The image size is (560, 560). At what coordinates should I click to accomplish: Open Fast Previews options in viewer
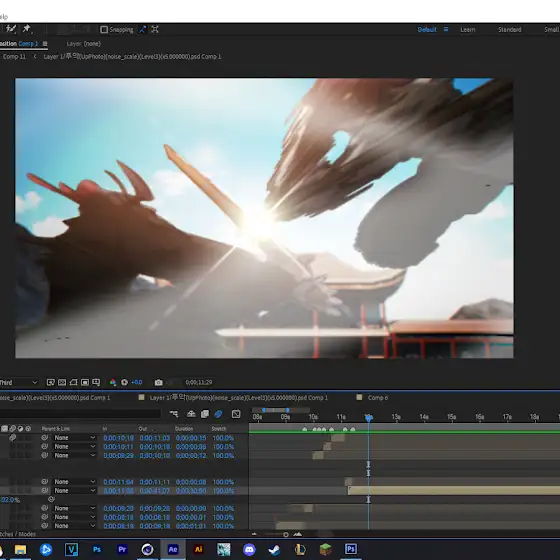point(50,382)
